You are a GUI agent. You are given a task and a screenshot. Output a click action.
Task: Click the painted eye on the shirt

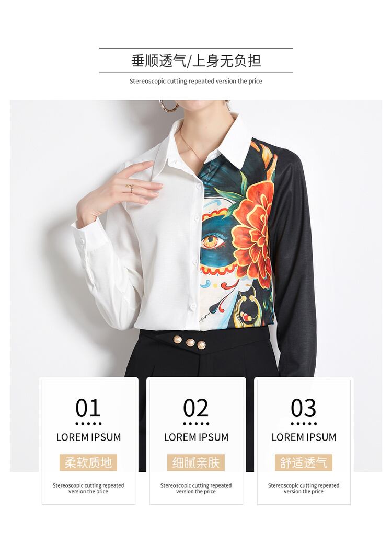(x=211, y=241)
